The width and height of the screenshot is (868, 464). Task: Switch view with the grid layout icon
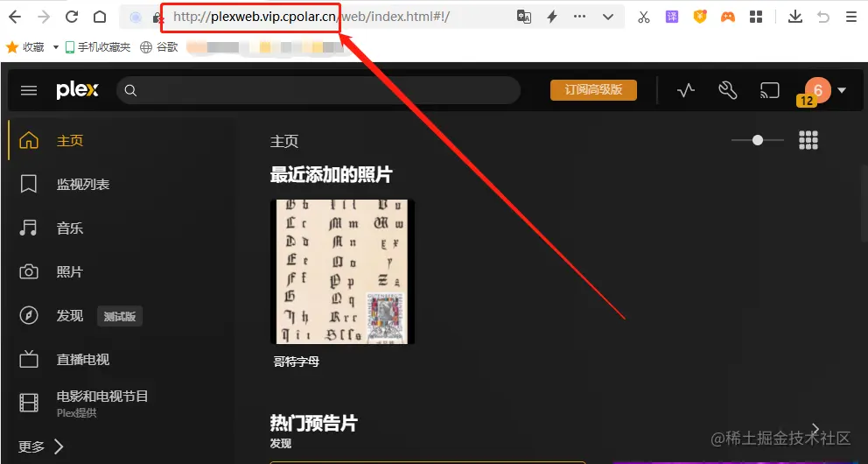point(808,140)
